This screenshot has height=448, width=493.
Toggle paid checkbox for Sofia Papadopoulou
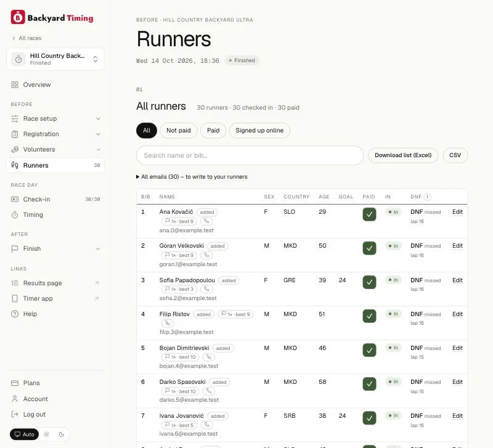coord(369,282)
